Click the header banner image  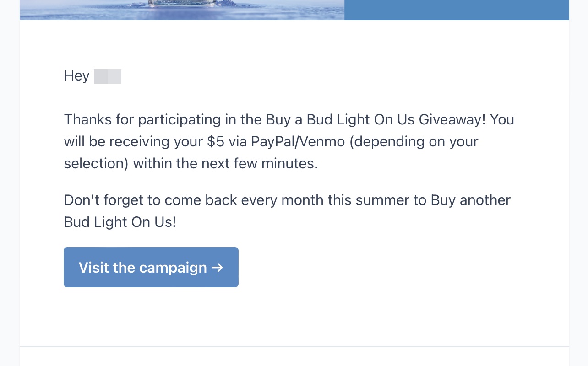point(183,10)
